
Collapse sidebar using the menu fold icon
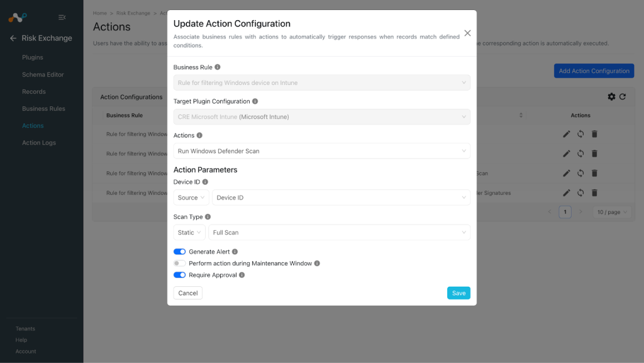pos(62,17)
